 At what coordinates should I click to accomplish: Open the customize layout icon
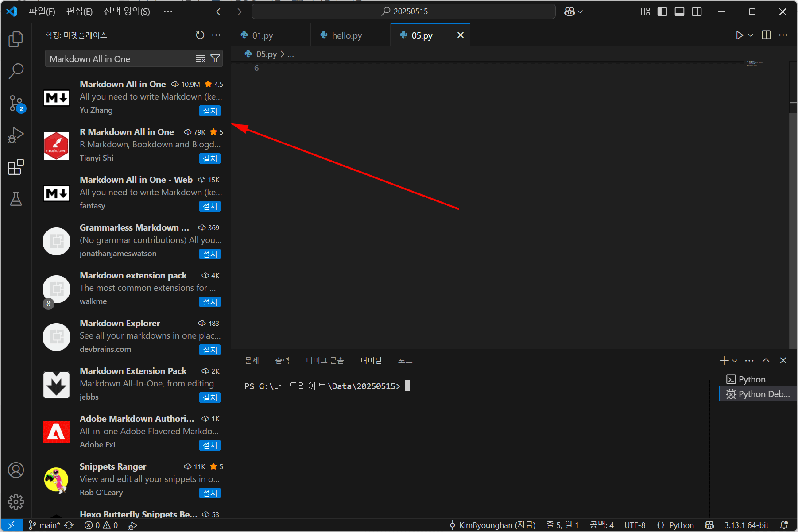click(x=645, y=12)
